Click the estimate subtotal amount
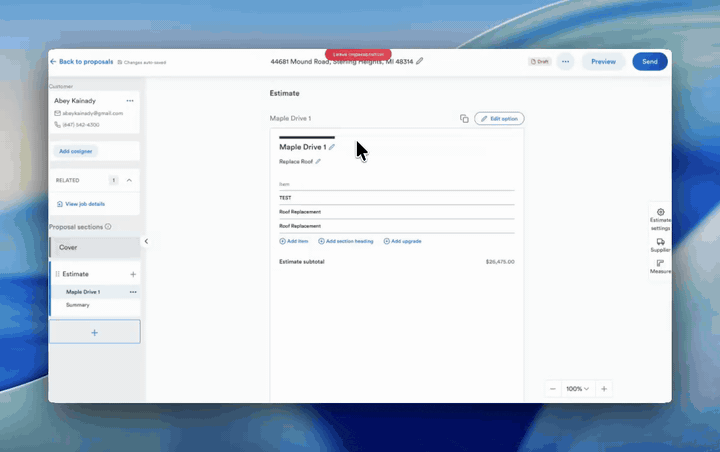The height and width of the screenshot is (452, 720). point(500,262)
